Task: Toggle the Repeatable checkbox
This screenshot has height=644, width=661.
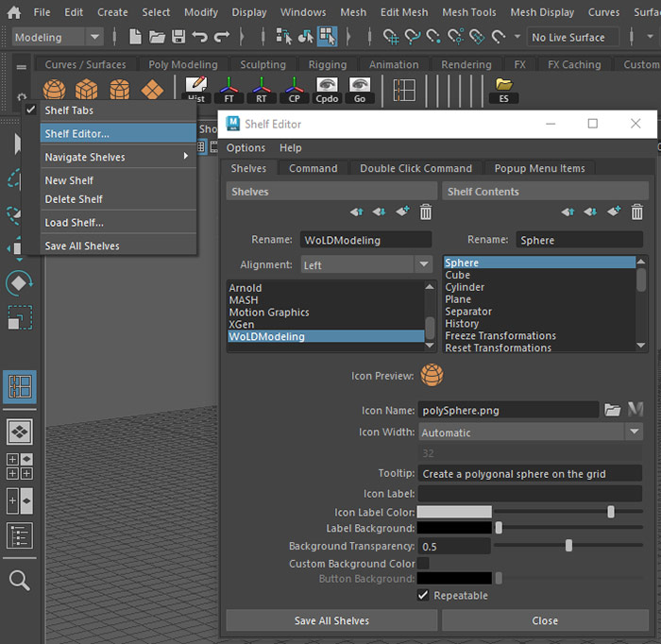Action: pos(423,596)
